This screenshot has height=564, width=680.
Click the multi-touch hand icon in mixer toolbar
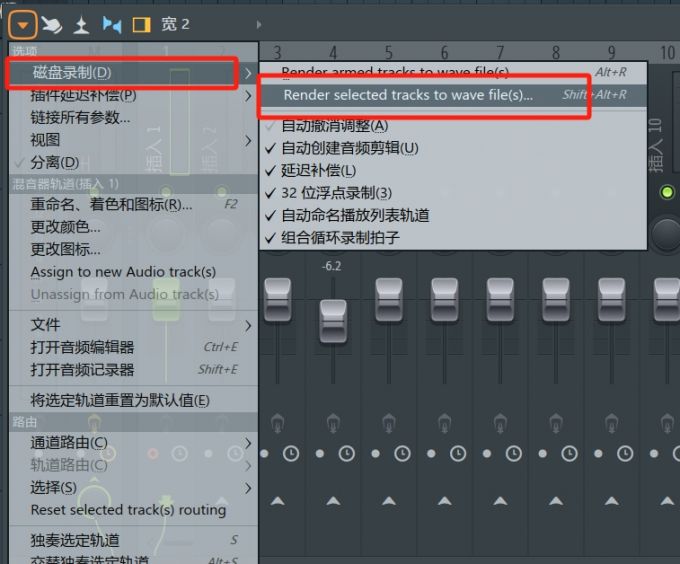pos(52,25)
